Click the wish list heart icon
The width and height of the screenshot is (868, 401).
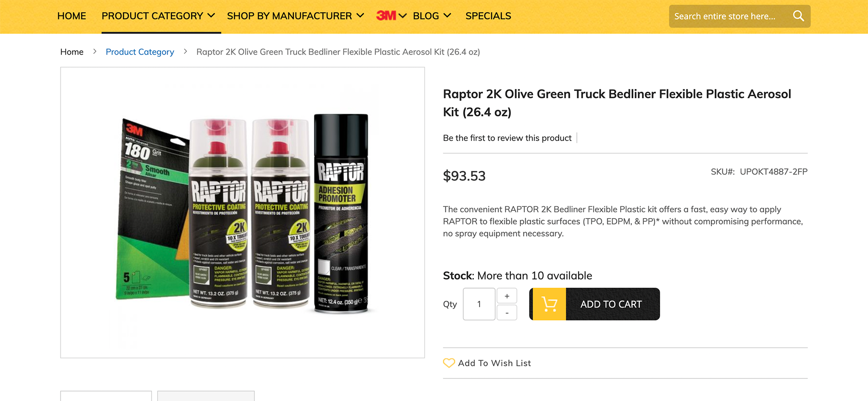[x=448, y=363]
